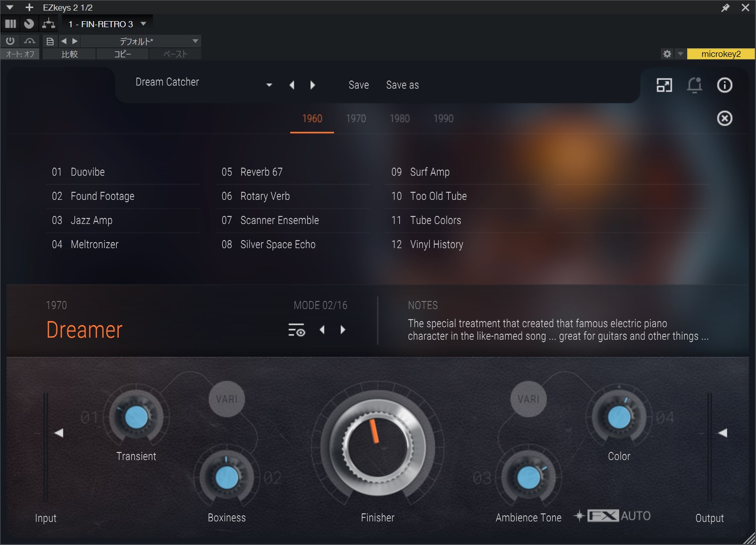
Task: Open the FIN-RETRO 3 instance dropdown
Action: [x=143, y=24]
